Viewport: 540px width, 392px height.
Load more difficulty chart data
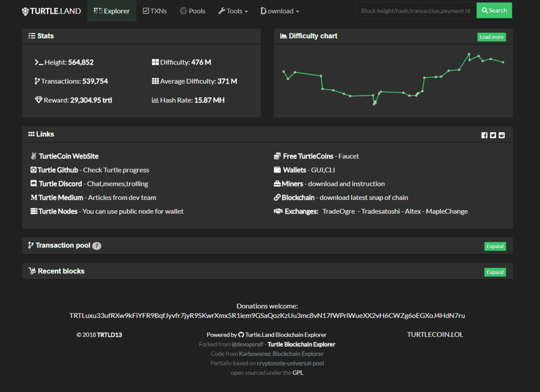(x=491, y=37)
